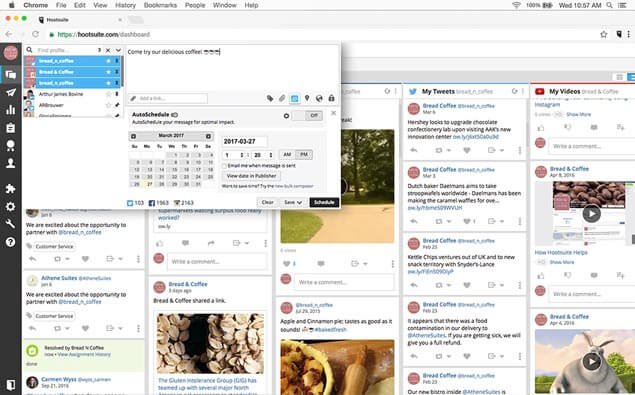Open the Save dropdown in the composer
Image resolution: width=635 pixels, height=395 pixels.
pyautogui.click(x=293, y=202)
